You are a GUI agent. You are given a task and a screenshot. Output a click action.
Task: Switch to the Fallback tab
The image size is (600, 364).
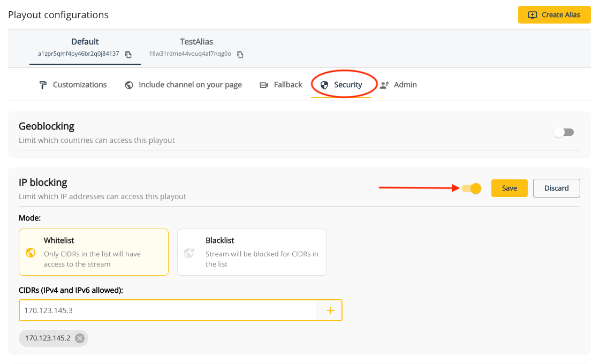click(x=287, y=85)
